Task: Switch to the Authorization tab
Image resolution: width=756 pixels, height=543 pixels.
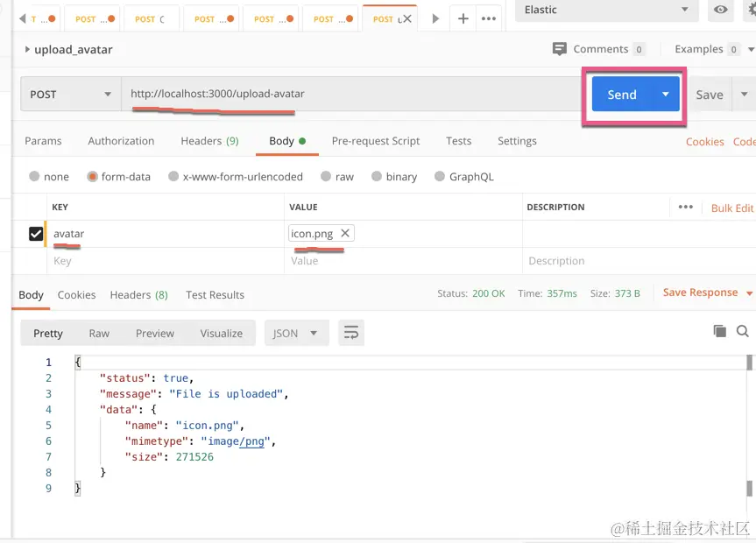Action: point(121,141)
